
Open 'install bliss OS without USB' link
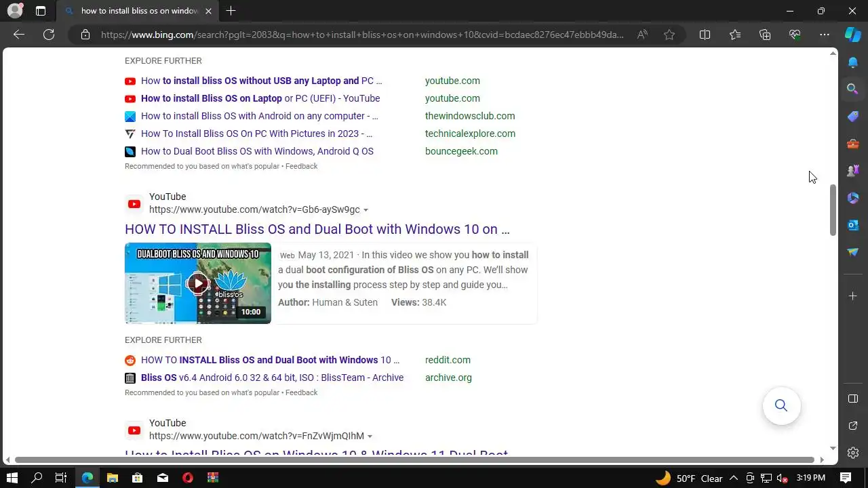[x=261, y=81]
